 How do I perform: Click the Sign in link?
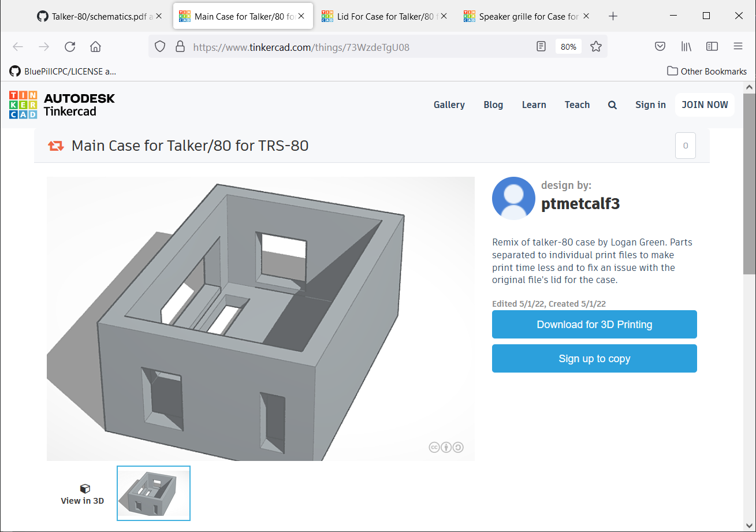[x=650, y=105]
